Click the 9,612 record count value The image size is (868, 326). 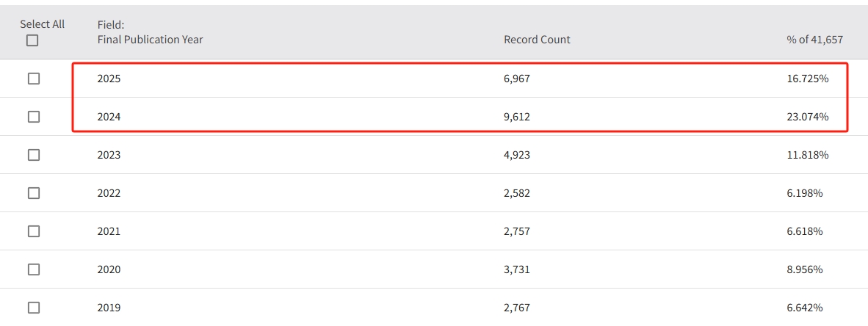pyautogui.click(x=516, y=117)
